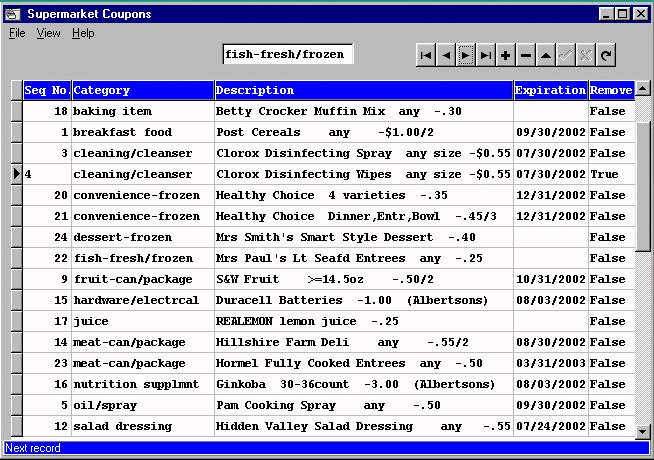Open the View menu
Viewport: 654px width, 460px height.
coord(48,33)
